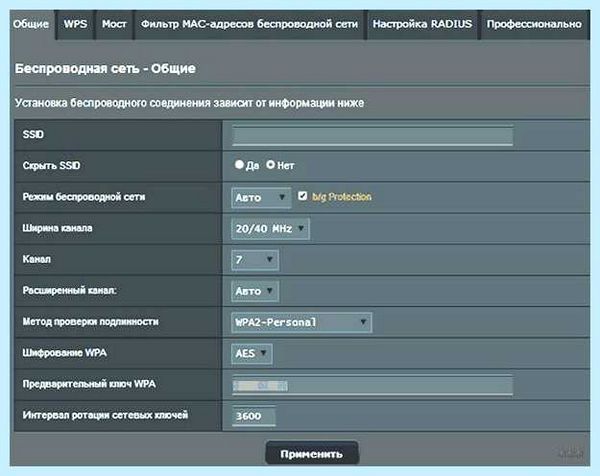Click the Ширина канала label
This screenshot has width=600, height=476.
tap(57, 228)
